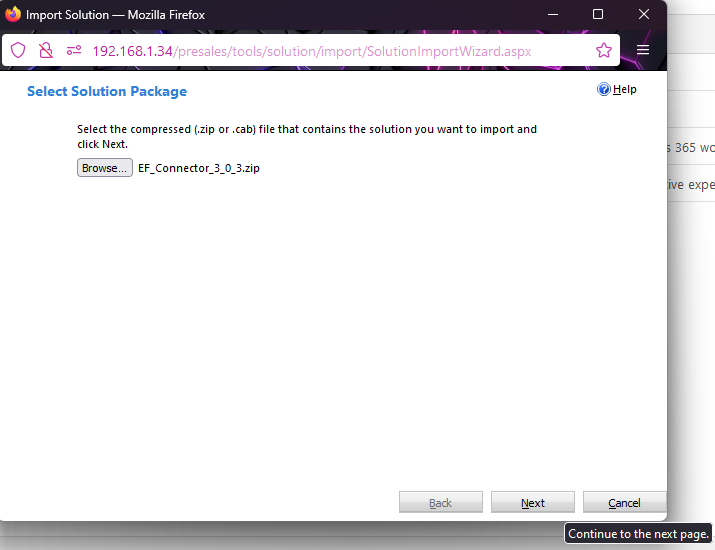
Task: Focus the URL address bar field
Action: point(330,50)
